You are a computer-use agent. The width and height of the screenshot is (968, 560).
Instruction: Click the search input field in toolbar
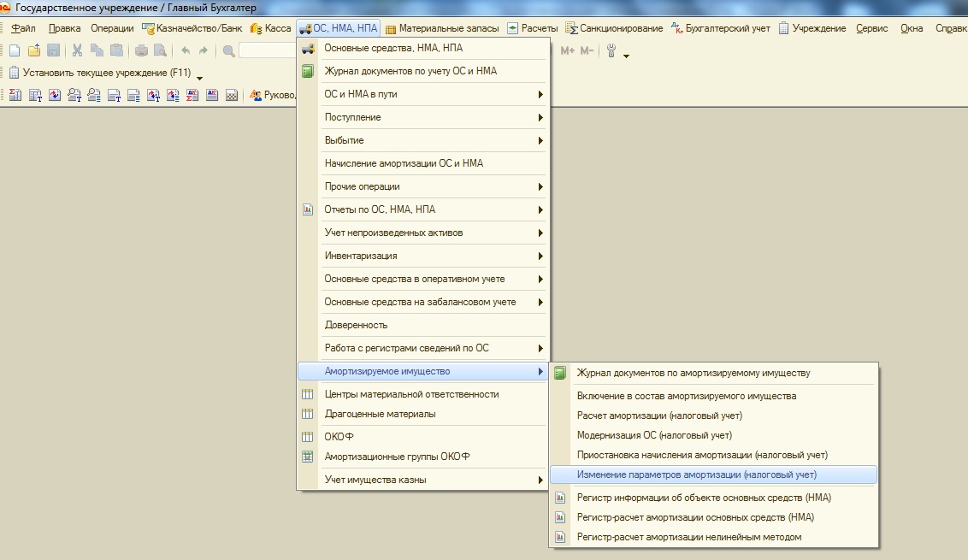pyautogui.click(x=268, y=50)
